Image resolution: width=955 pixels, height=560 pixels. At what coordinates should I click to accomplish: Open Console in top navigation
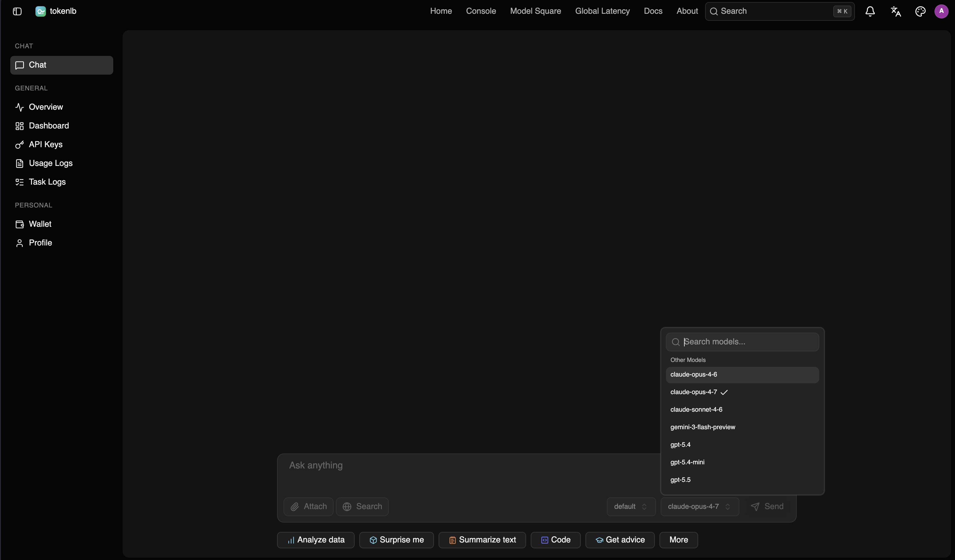481,11
